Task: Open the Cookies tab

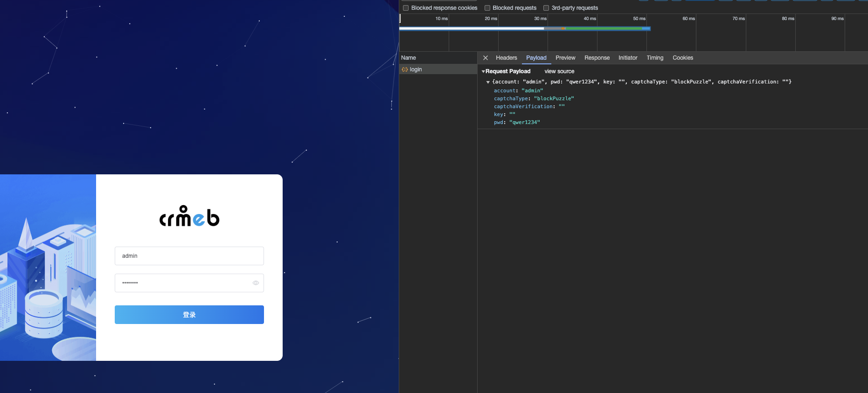Action: click(x=683, y=58)
